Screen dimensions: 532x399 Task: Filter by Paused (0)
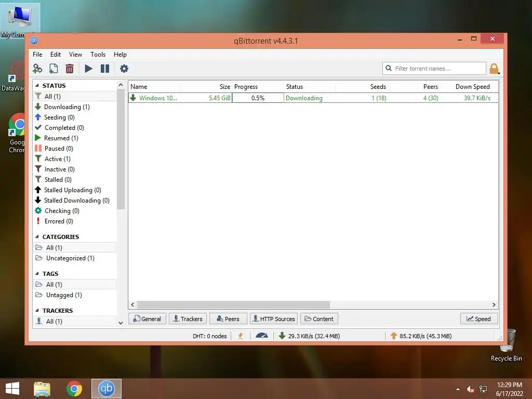75,148
